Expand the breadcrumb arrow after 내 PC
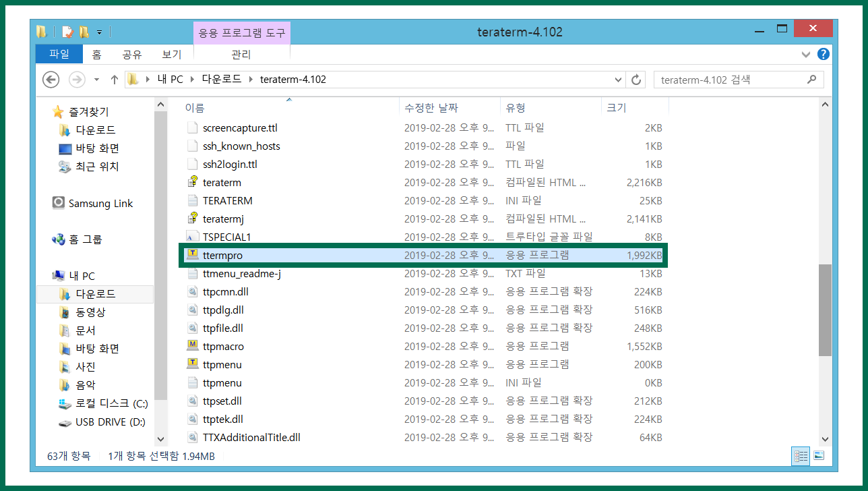The width and height of the screenshot is (868, 491). (192, 80)
